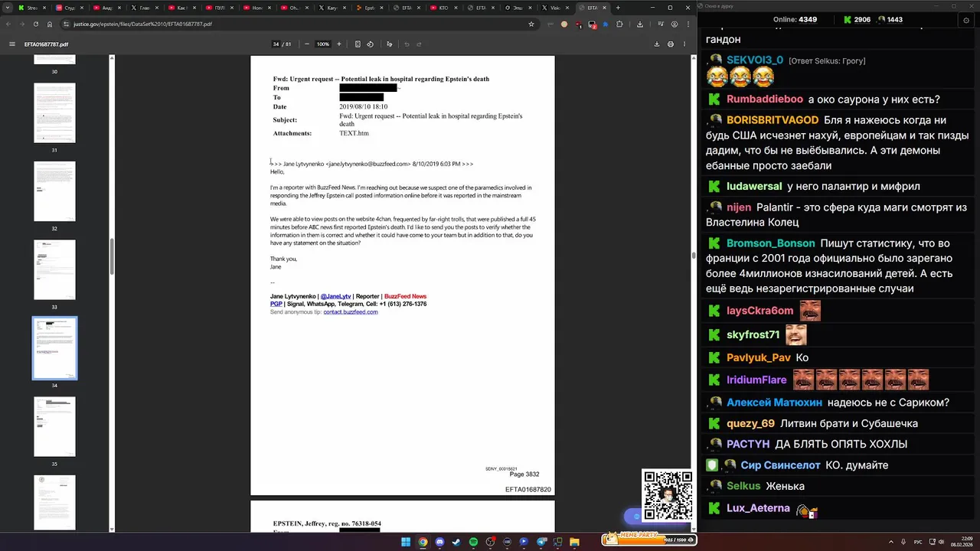Click the Page 3832 label

click(x=524, y=474)
